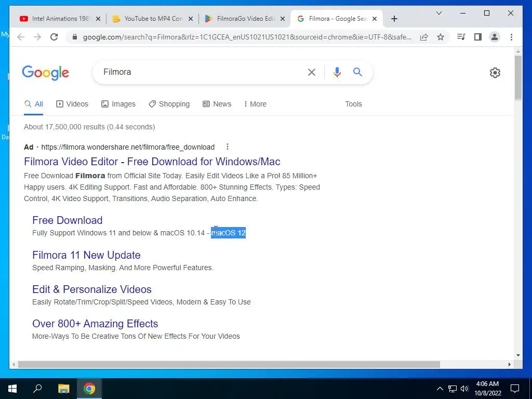Open a new browser tab
The width and height of the screenshot is (532, 399).
pyautogui.click(x=394, y=19)
